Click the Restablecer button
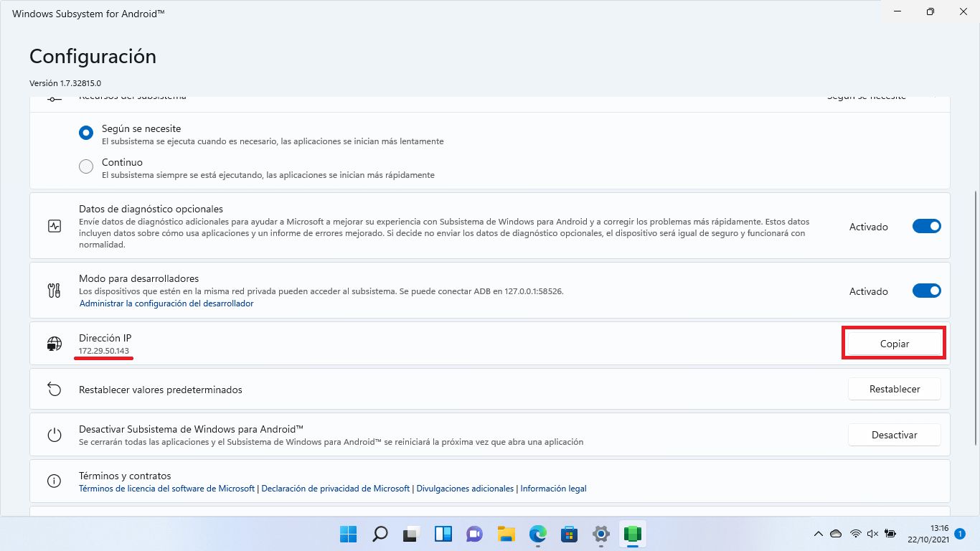The width and height of the screenshot is (980, 551). 894,389
